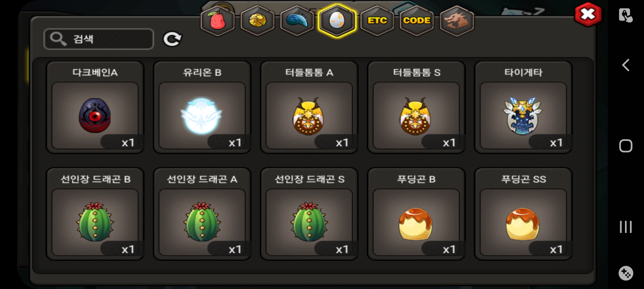Choose the 터들톰톰 S egg
This screenshot has width=644, height=289.
tap(416, 107)
